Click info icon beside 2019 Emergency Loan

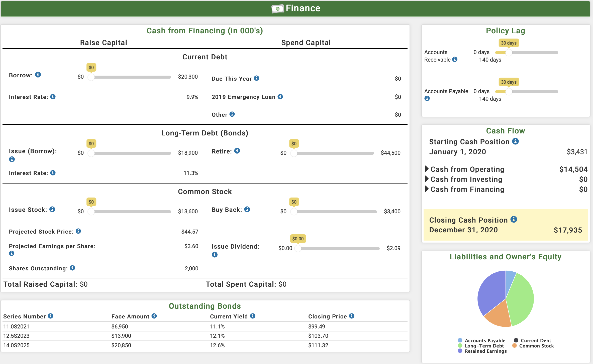pos(280,97)
